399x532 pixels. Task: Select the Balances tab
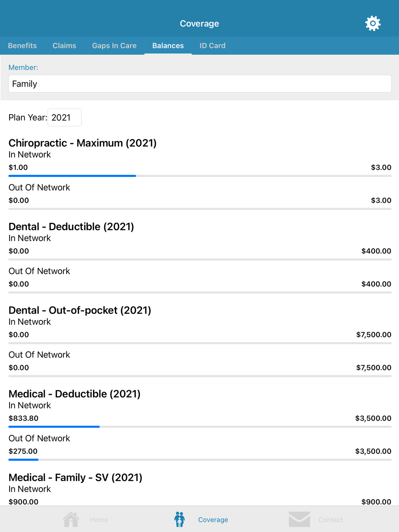pyautogui.click(x=168, y=45)
